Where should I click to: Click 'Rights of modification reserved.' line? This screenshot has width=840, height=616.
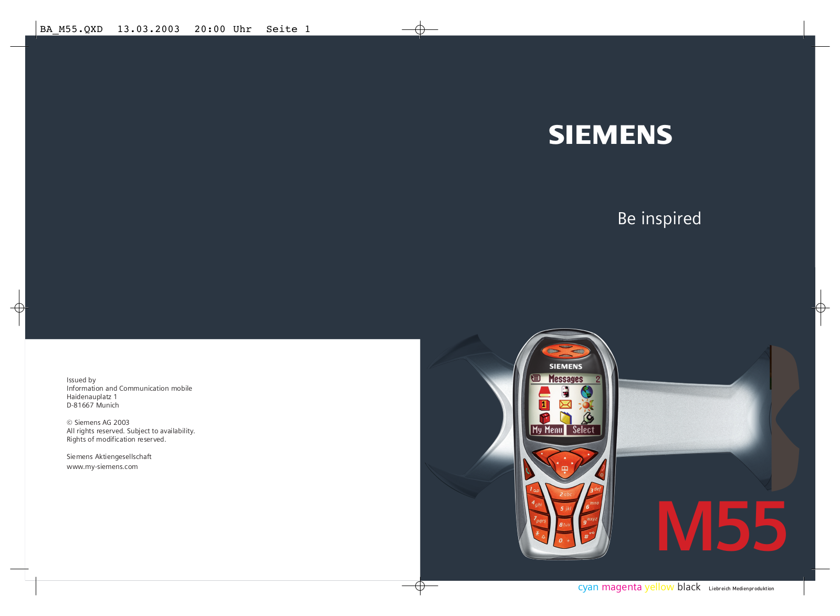pyautogui.click(x=117, y=439)
